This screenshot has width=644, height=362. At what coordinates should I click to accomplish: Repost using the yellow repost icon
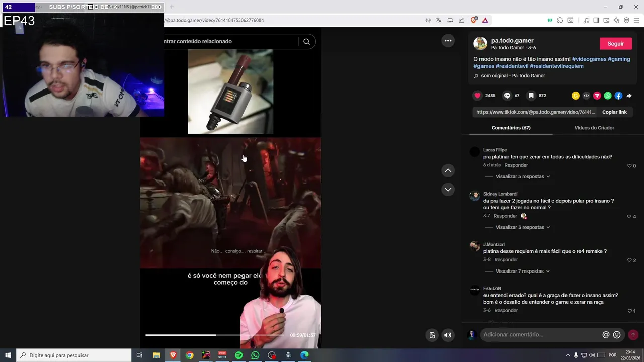[576, 96]
